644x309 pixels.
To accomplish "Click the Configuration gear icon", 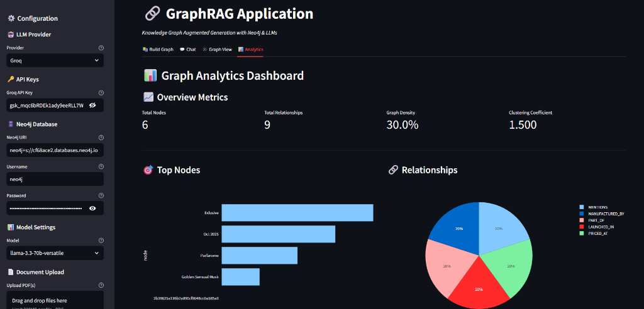I will pyautogui.click(x=11, y=18).
